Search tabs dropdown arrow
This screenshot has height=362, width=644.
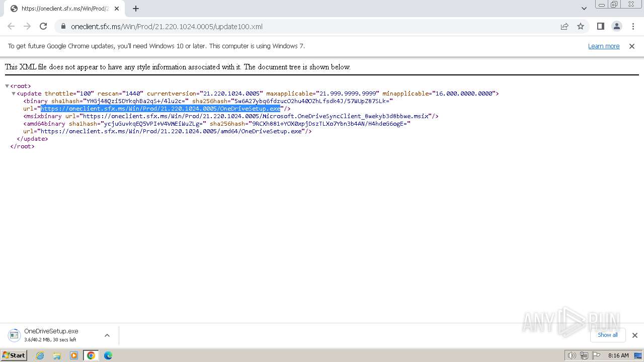[x=584, y=9]
